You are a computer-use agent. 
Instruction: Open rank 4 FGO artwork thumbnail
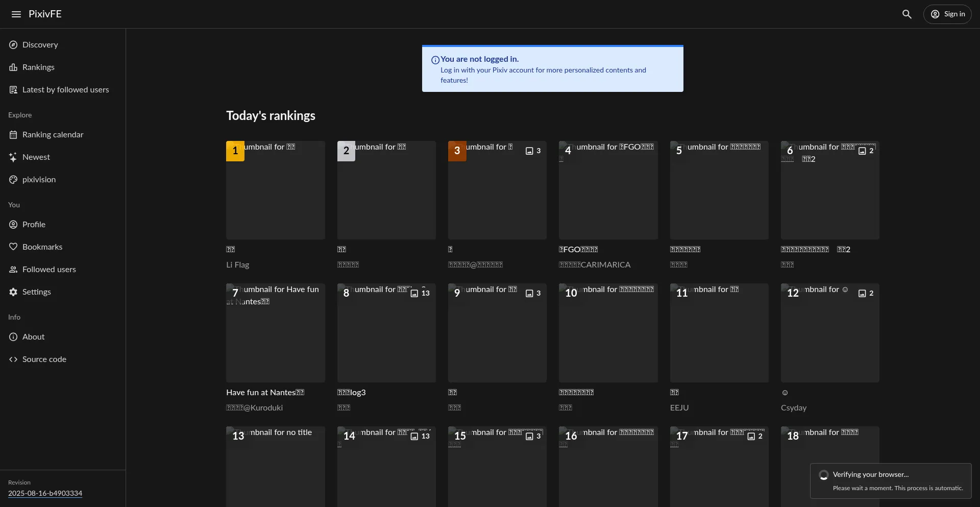click(608, 190)
